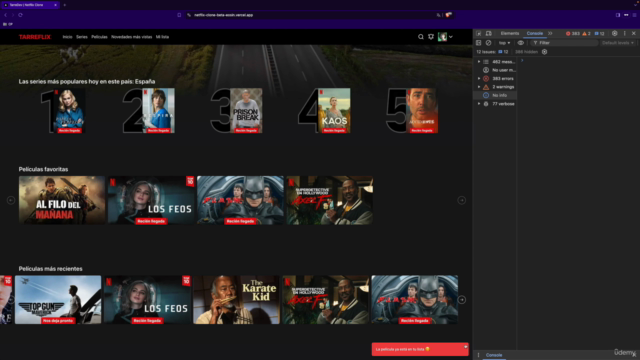
Task: Open Los Feos card in Películas favoritas
Action: pyautogui.click(x=151, y=200)
